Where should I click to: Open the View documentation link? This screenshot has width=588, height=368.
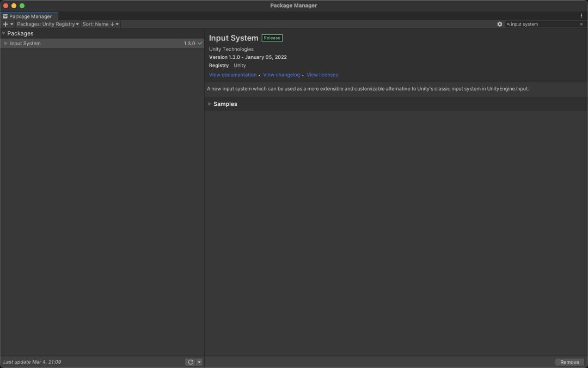232,75
